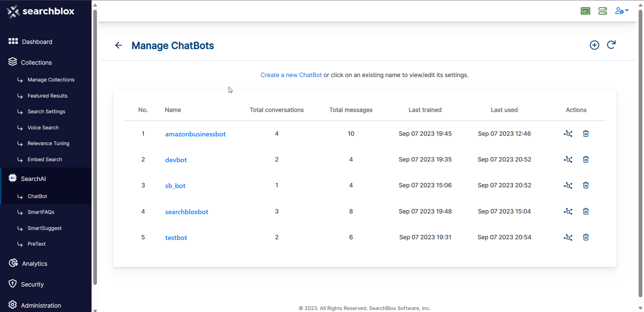Open testbot settings

point(176,238)
